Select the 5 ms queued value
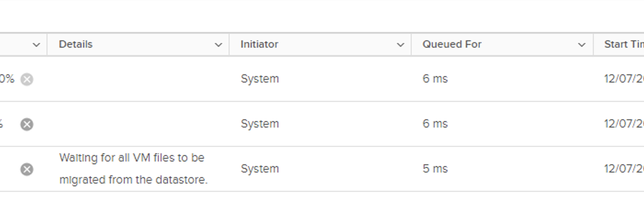Screen dimensions: 644x203 click(x=435, y=169)
